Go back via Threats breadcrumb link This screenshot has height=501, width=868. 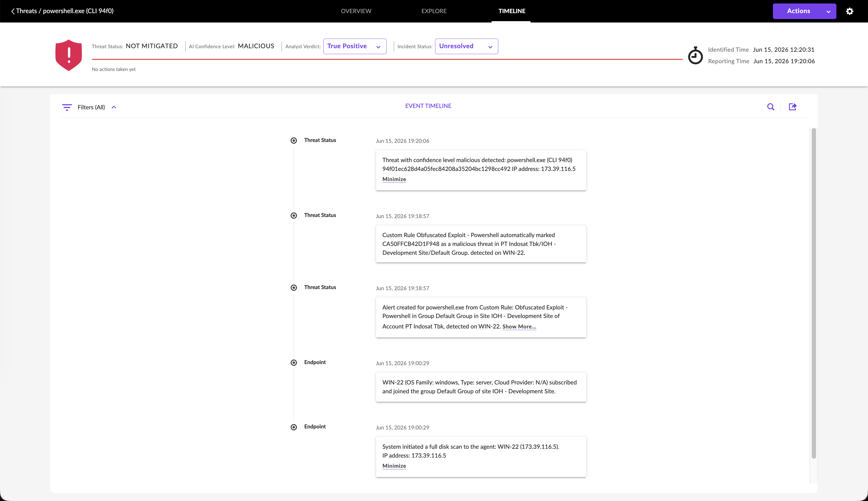[x=27, y=11]
